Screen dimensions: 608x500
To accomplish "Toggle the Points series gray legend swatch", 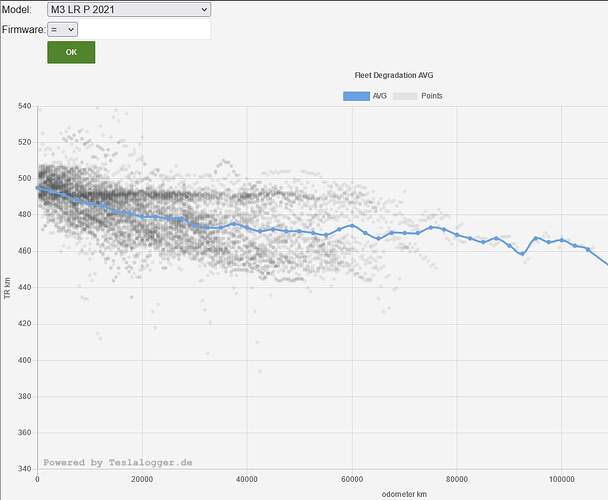I will 405,96.
